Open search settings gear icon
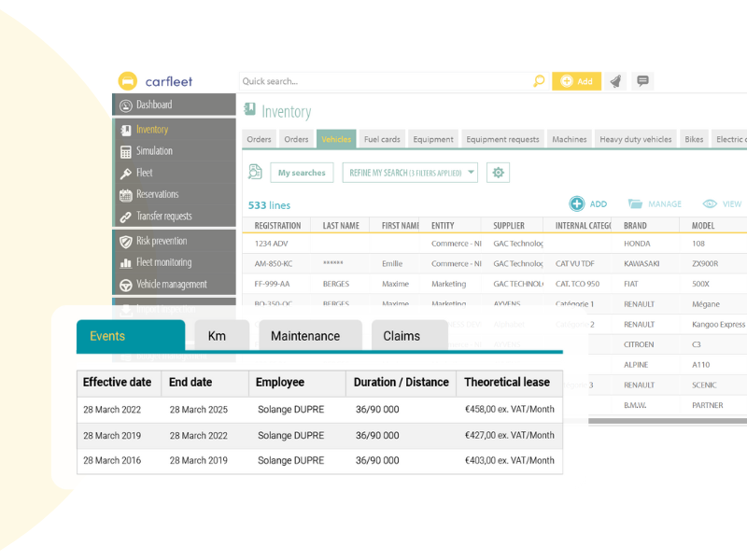747x560 pixels. [x=498, y=173]
